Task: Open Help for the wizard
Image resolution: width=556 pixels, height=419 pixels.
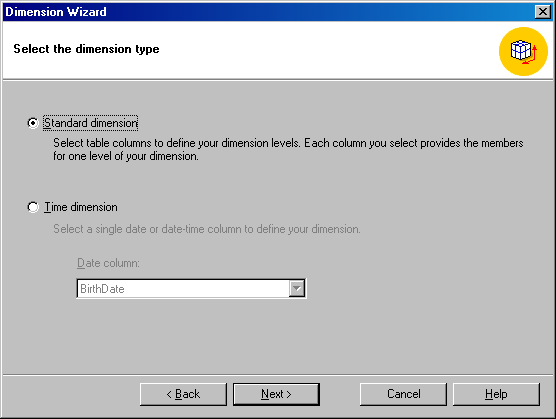Action: [x=496, y=394]
